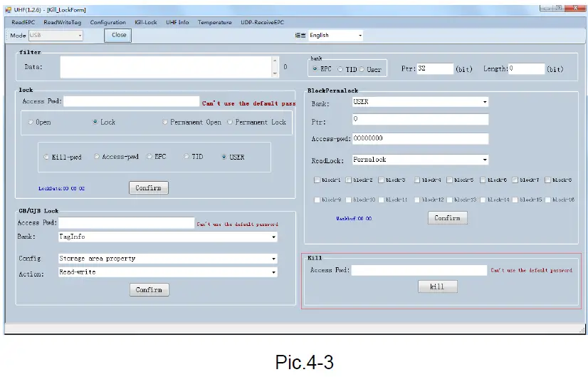Click the Close connection button
This screenshot has width=588, height=377.
(117, 36)
